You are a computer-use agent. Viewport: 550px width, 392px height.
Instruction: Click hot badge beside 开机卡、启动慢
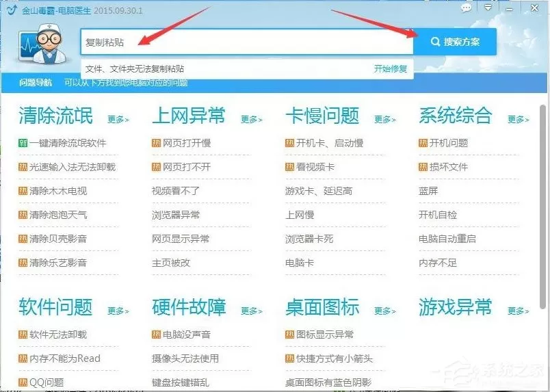[x=289, y=143]
